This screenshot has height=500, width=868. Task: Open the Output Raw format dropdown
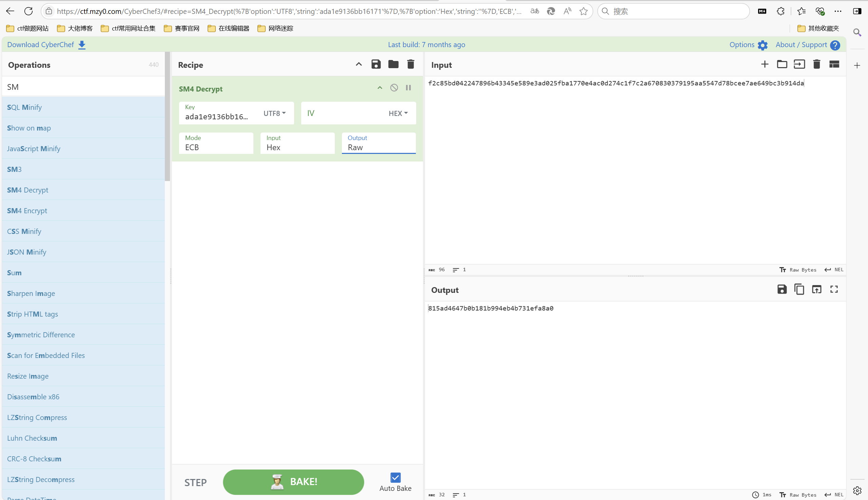click(378, 143)
